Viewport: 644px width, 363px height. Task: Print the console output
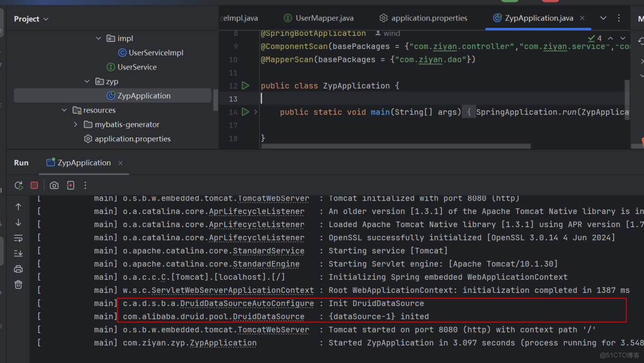coord(18,268)
